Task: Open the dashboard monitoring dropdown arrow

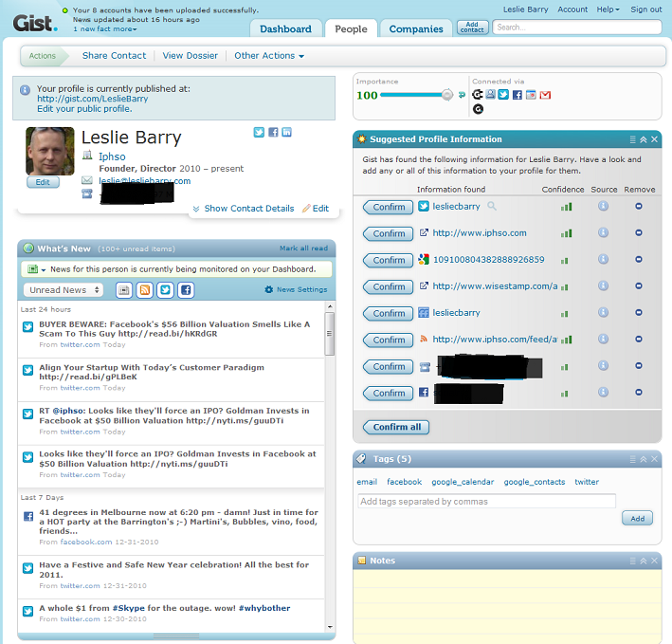Action: coord(44,269)
